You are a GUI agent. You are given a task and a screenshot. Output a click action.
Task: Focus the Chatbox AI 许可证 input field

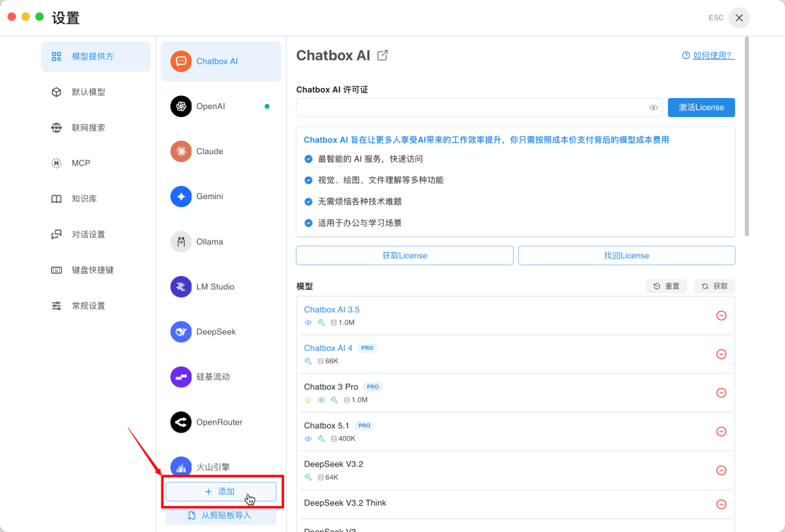(479, 108)
